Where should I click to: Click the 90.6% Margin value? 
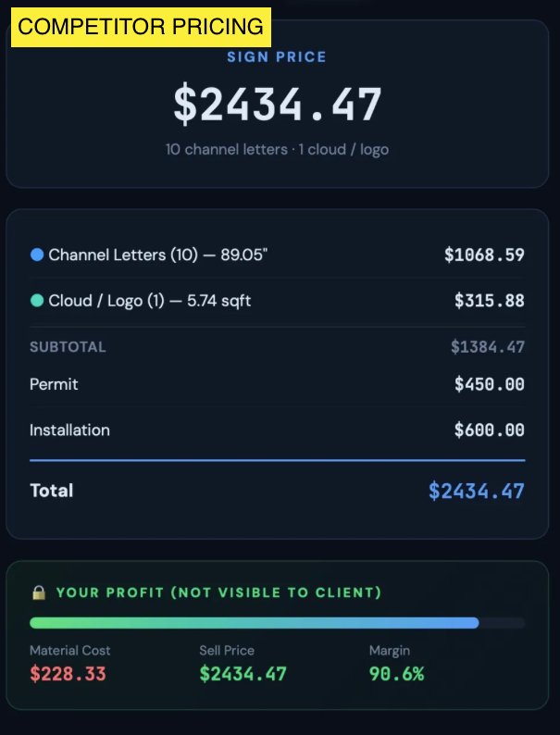(x=396, y=674)
